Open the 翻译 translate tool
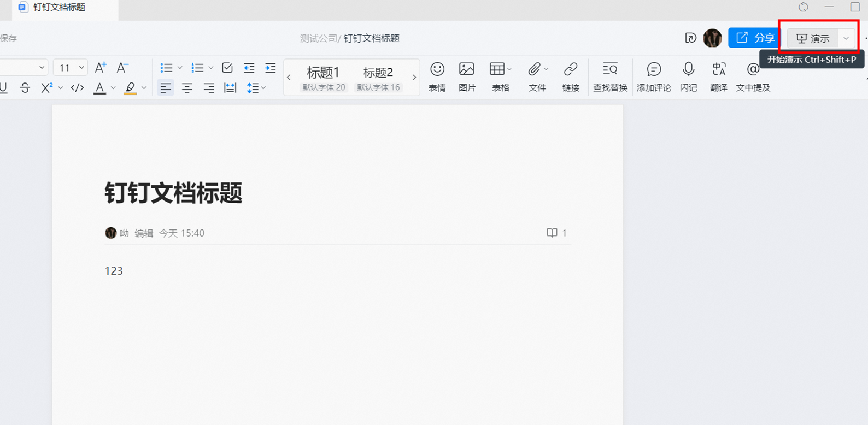Screen dimensions: 868x425 [719, 76]
